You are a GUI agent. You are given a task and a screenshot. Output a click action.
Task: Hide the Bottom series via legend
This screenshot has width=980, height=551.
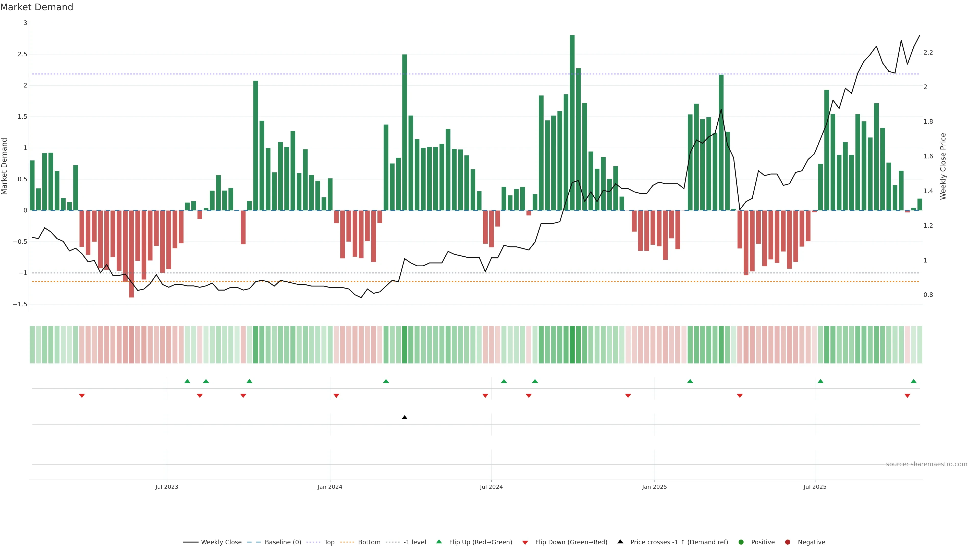coord(369,542)
